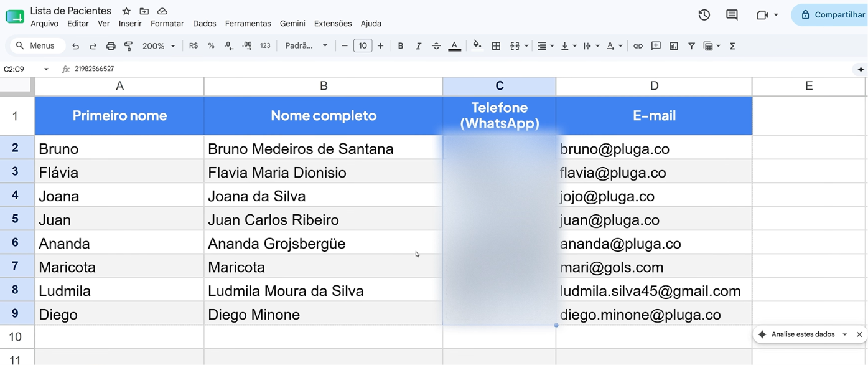Image resolution: width=868 pixels, height=365 pixels.
Task: Select row 5 header
Action: tap(17, 219)
